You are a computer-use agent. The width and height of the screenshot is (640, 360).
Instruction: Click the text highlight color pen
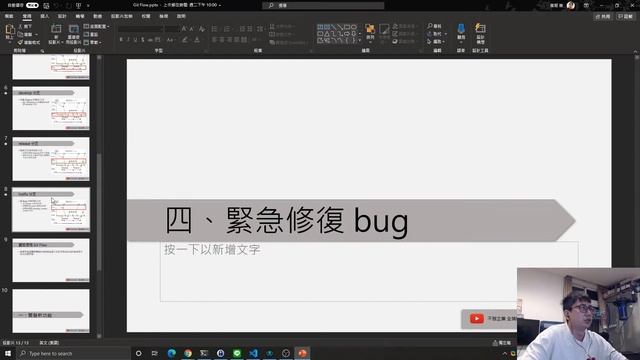185,40
